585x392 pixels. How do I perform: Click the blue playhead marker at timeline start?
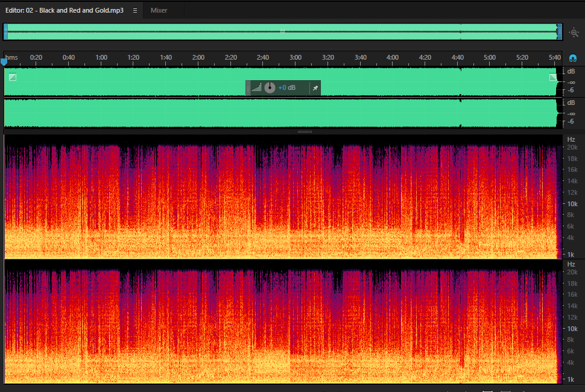4,62
